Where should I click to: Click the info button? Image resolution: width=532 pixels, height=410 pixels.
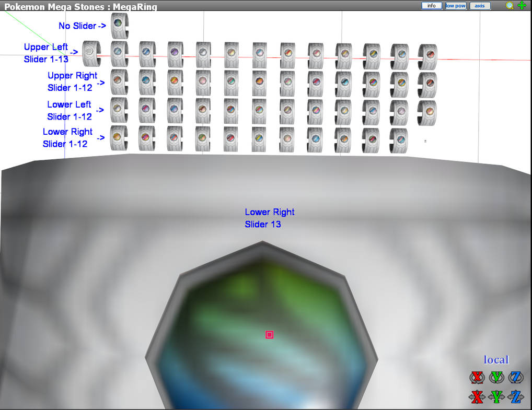point(432,6)
